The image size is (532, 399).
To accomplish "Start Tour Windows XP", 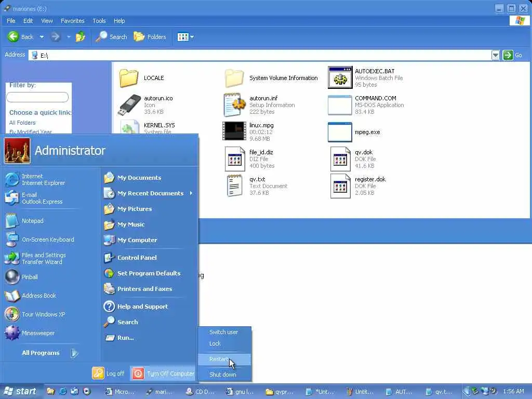I will point(35,314).
